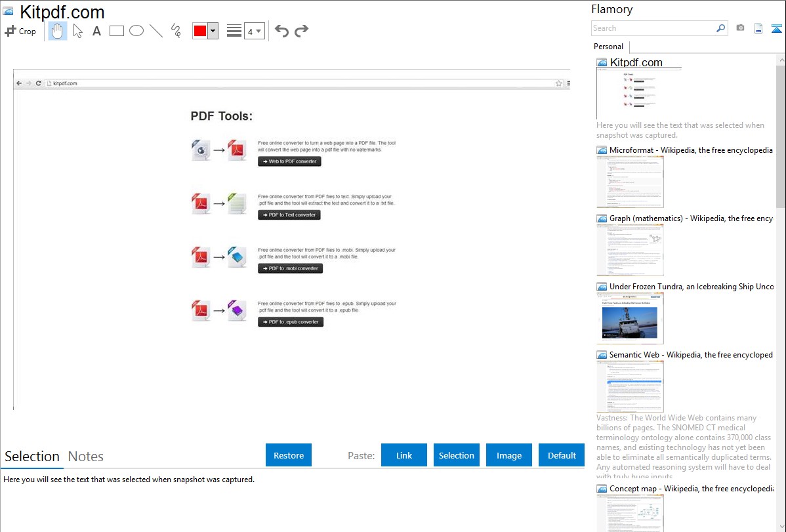Select the freehand scribble tool

(176, 31)
